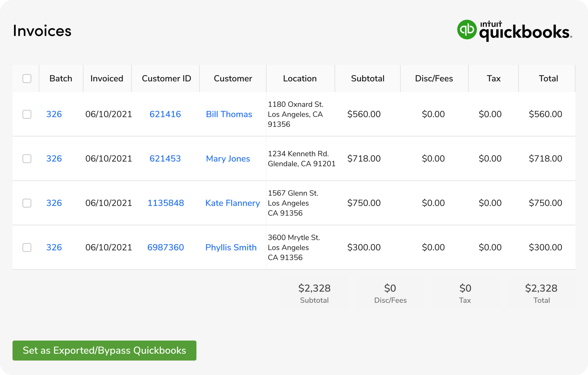Open Mary Jones customer record

pos(228,159)
